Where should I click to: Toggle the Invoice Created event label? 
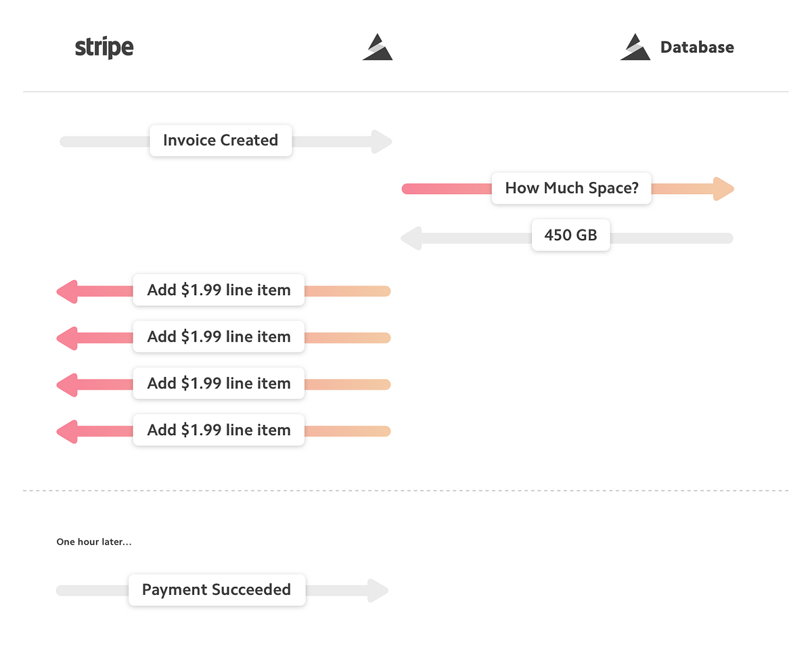point(221,140)
